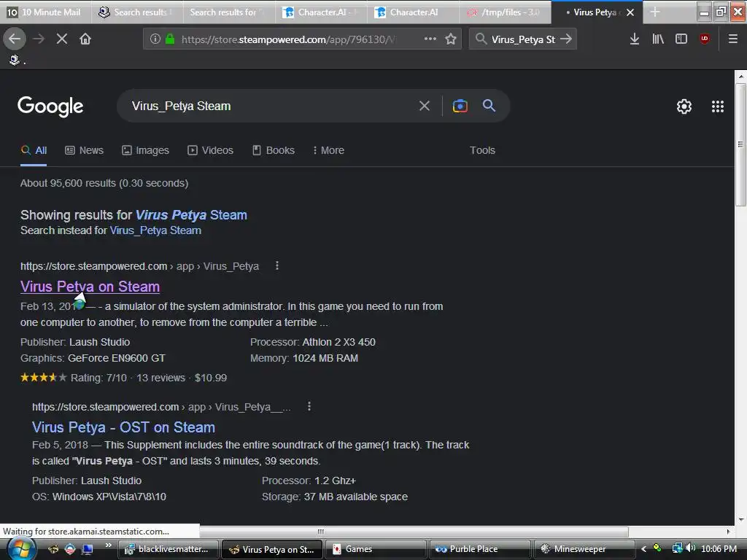Viewport: 747px width, 560px height.
Task: Click the '13 reviews' text
Action: (x=160, y=378)
